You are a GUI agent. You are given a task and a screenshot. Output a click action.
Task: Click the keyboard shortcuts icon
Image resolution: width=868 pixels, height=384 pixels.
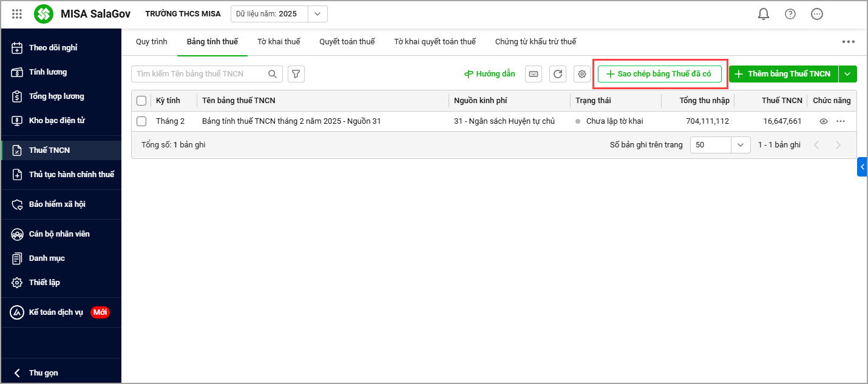pos(534,74)
